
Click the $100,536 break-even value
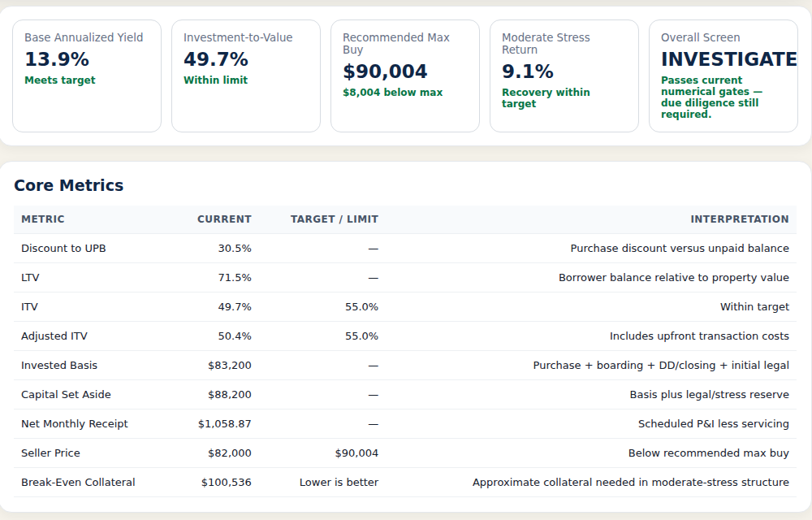tap(227, 483)
